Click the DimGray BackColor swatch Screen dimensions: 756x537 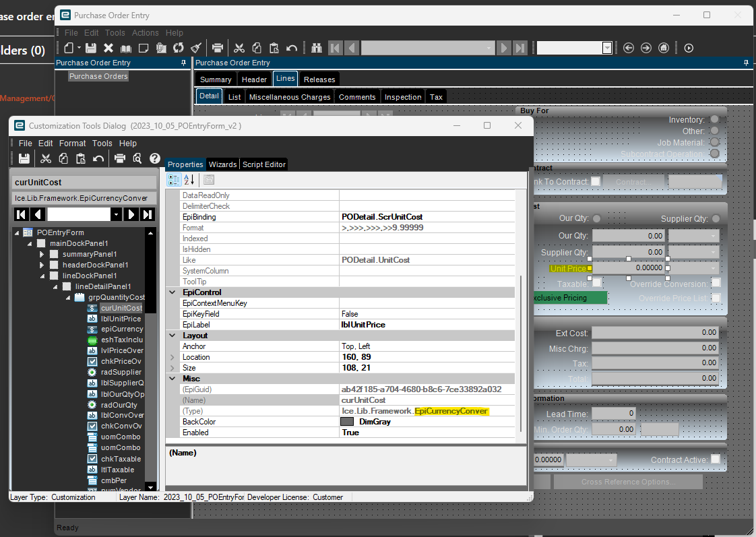[346, 421]
